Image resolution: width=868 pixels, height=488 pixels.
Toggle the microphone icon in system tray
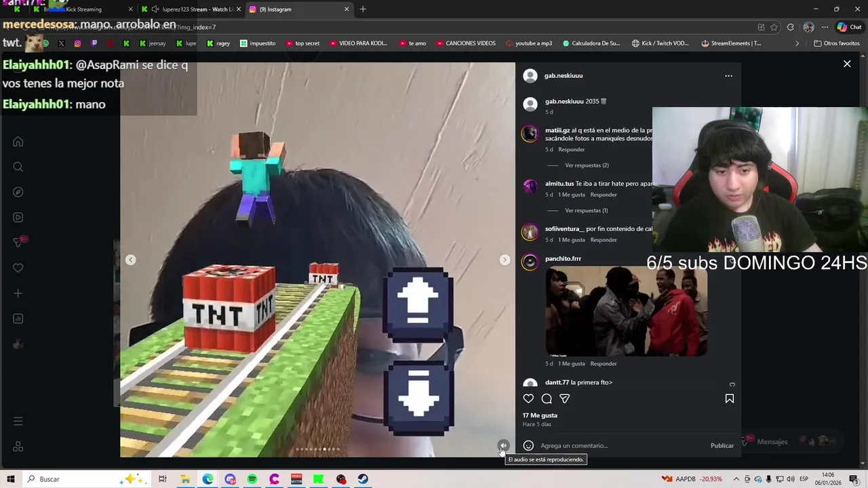(769, 479)
